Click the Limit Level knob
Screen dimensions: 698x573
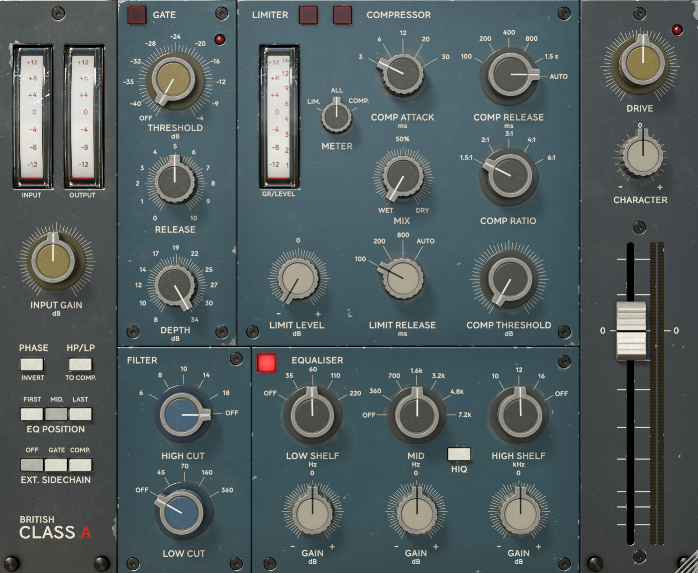coord(297,280)
